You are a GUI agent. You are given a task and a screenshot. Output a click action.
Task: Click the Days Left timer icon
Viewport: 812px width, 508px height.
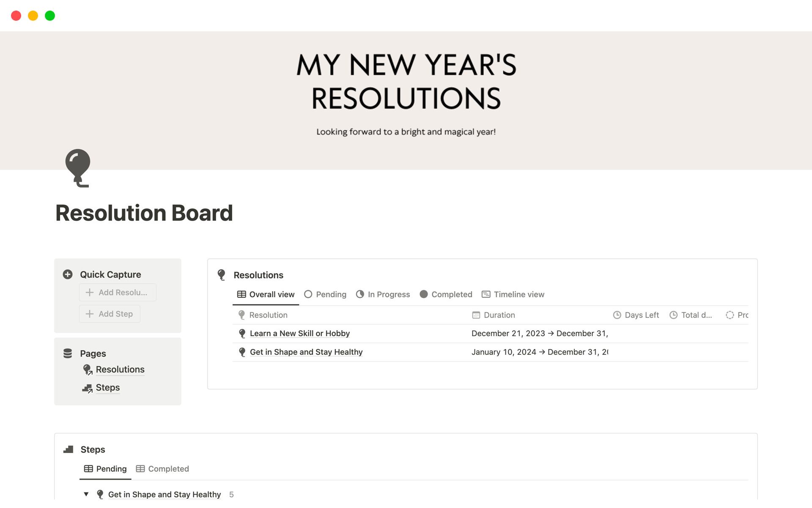(617, 315)
